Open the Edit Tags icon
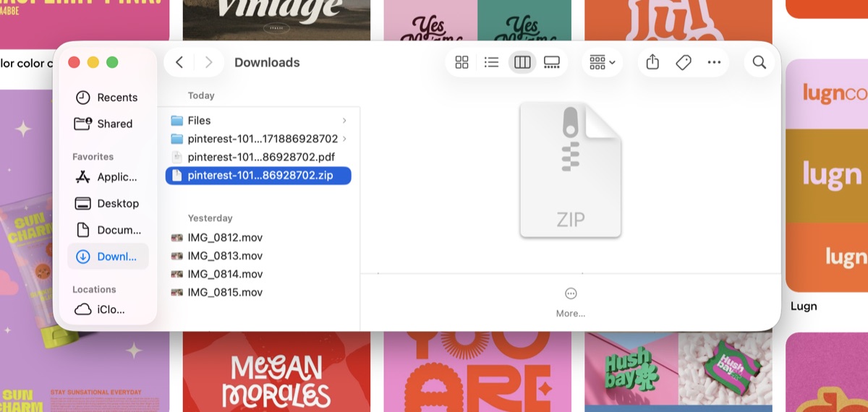868x412 pixels. (x=684, y=62)
